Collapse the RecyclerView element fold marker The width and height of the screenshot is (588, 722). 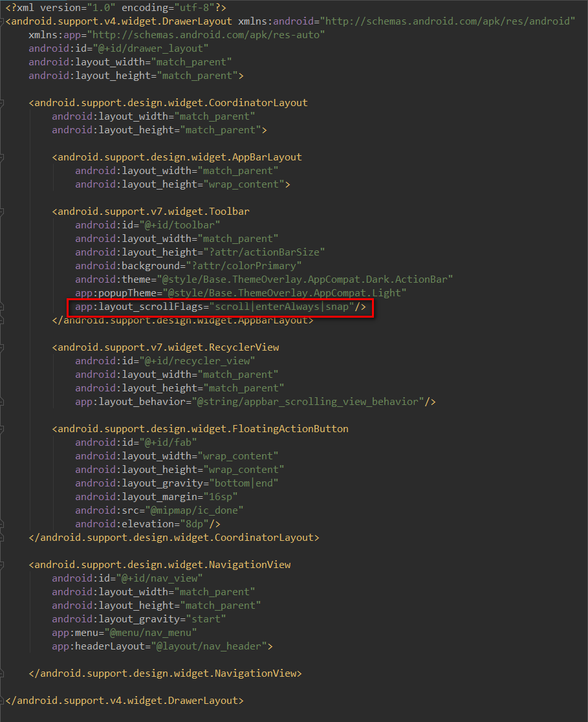2,347
